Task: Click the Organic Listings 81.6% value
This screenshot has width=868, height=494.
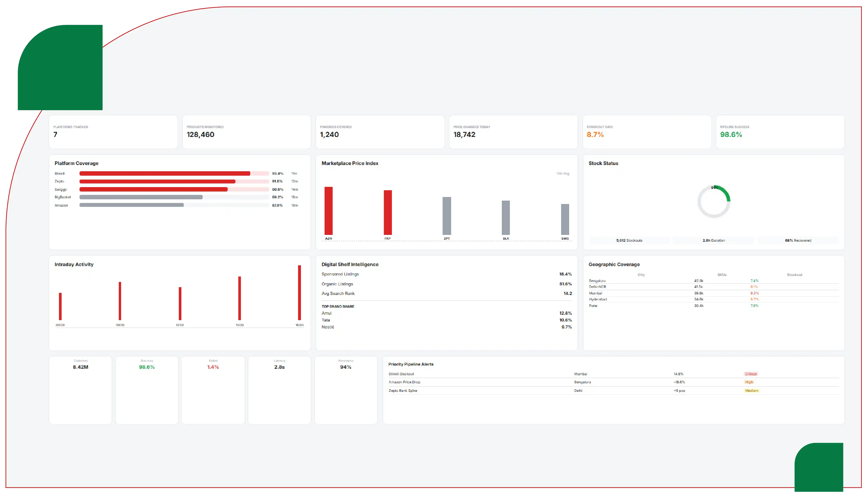Action: [565, 284]
